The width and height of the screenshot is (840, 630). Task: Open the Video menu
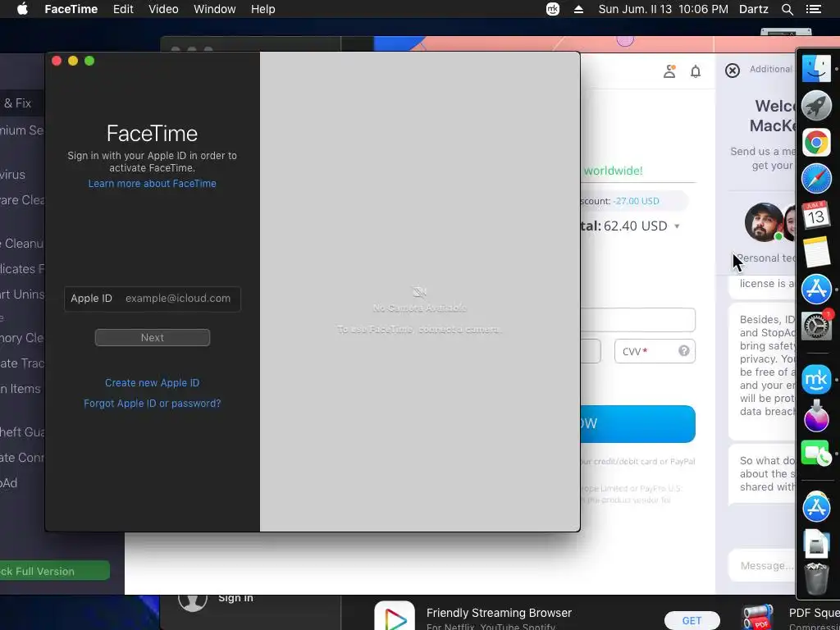click(x=163, y=9)
